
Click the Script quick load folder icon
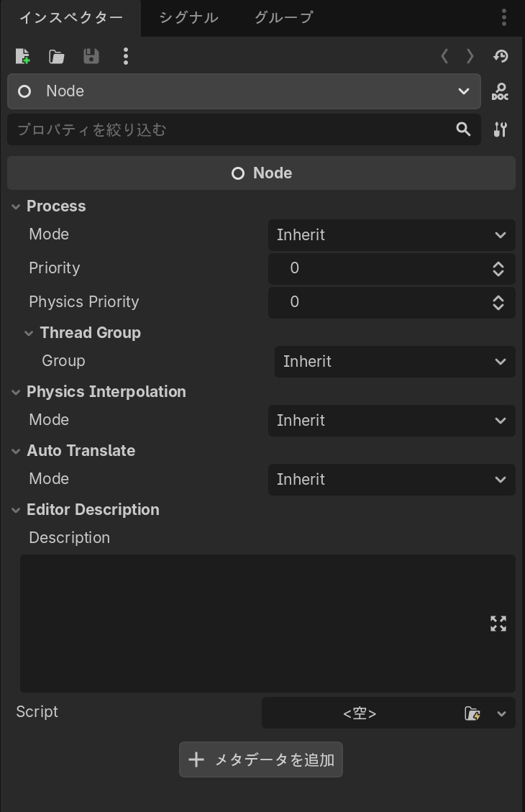click(x=472, y=713)
